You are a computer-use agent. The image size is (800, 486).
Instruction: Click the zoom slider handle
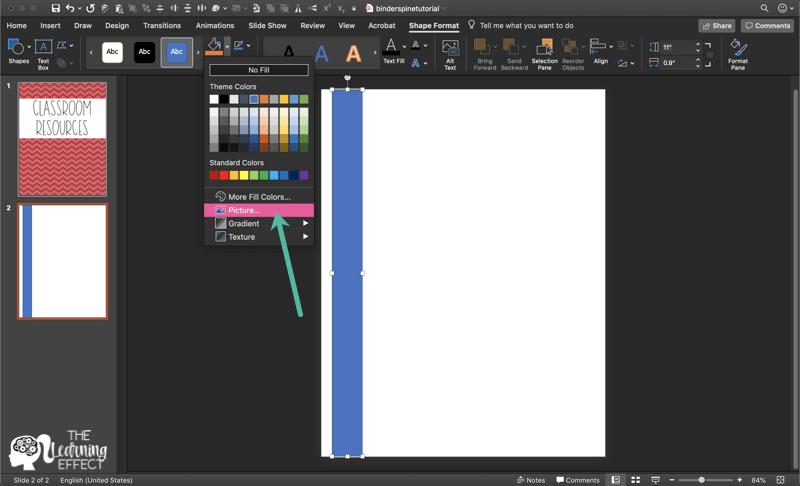coord(702,480)
